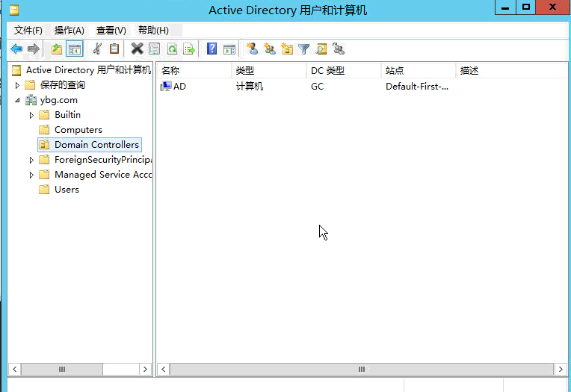The width and height of the screenshot is (571, 392).
Task: Expand the Builtin tree node
Action: [31, 115]
